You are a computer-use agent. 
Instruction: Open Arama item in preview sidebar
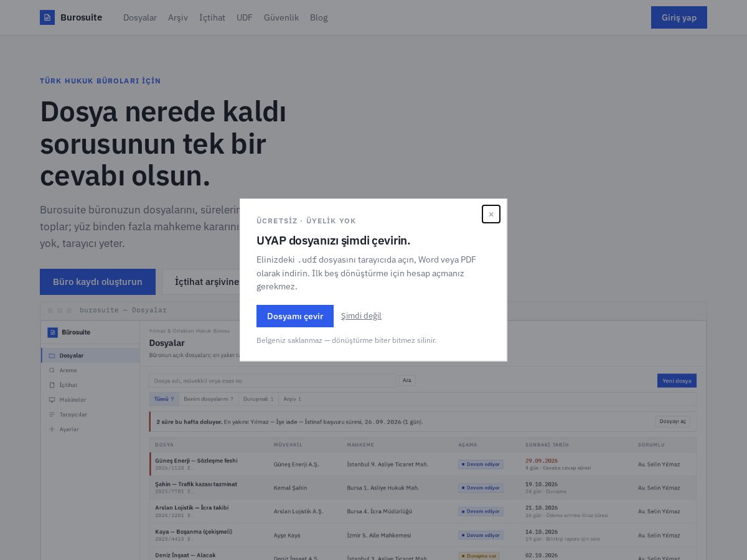coord(90,370)
